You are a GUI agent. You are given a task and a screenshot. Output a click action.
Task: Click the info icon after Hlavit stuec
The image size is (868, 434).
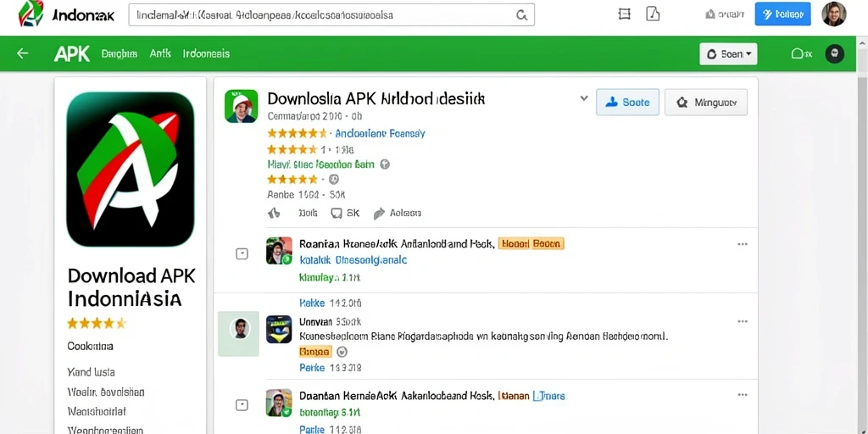[x=386, y=164]
